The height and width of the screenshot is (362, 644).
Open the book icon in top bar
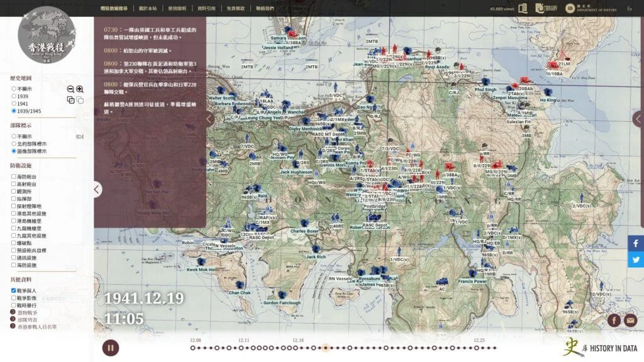pyautogui.click(x=523, y=8)
